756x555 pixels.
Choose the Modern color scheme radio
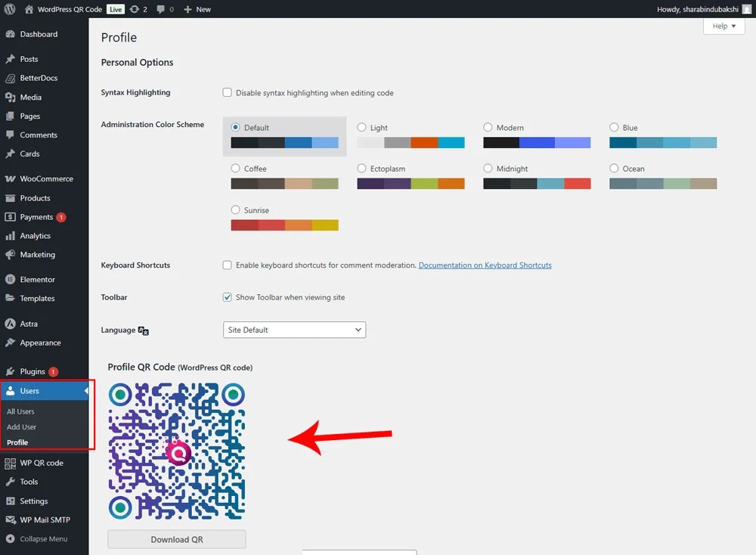pos(488,127)
